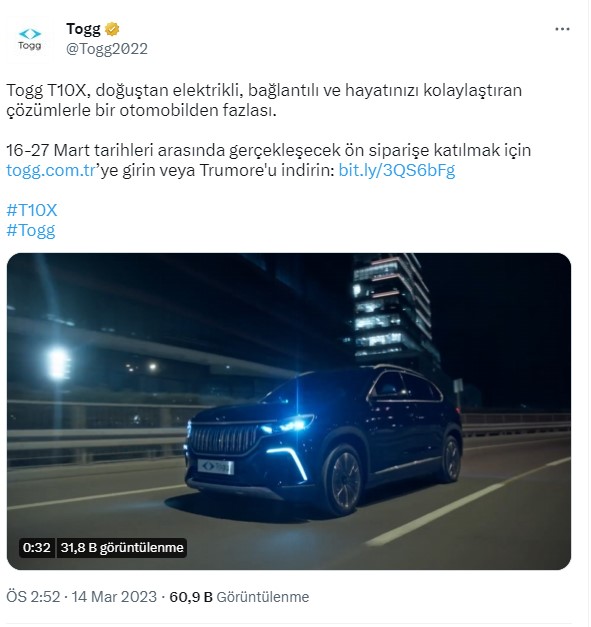Open the three-dot more options menu
This screenshot has width=591, height=627.
click(562, 29)
